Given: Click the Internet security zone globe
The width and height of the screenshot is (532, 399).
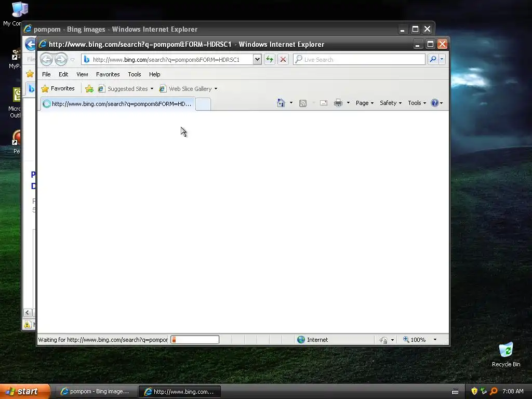Looking at the screenshot, I should 301,340.
